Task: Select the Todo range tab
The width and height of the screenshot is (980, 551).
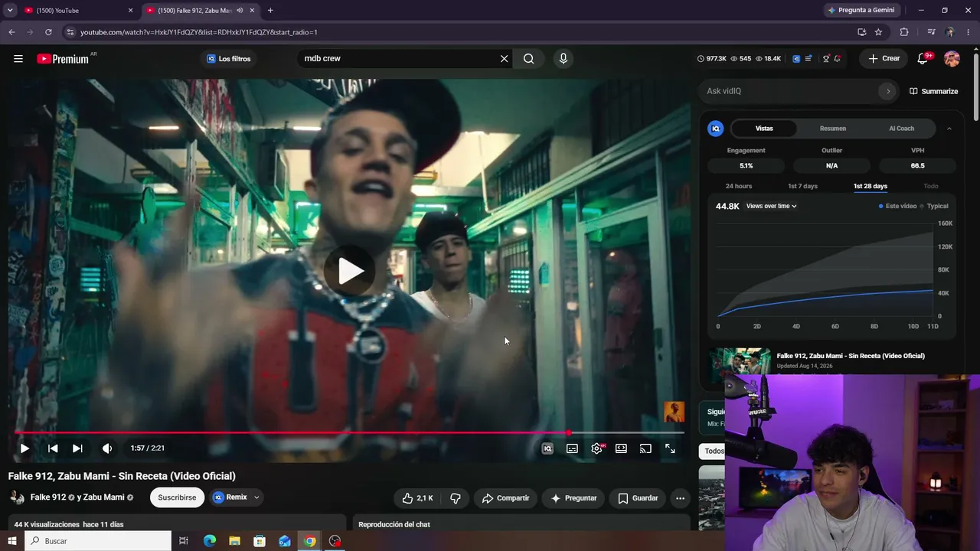Action: click(x=930, y=186)
